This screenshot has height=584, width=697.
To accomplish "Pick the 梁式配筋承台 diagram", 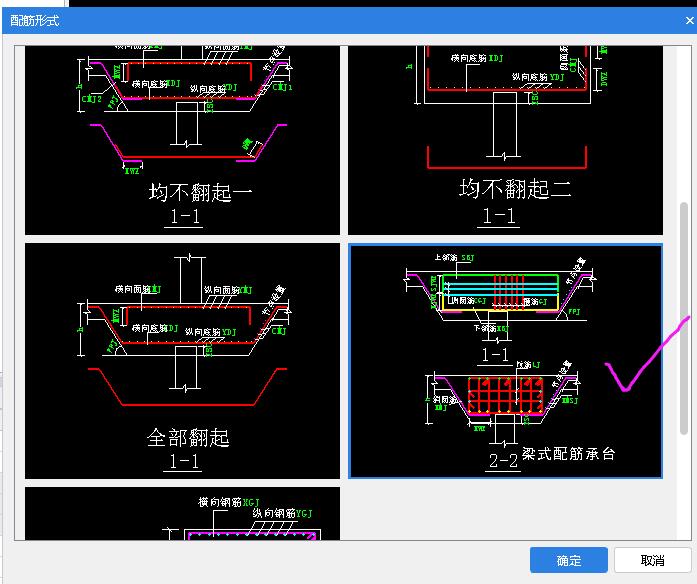I will [x=505, y=361].
